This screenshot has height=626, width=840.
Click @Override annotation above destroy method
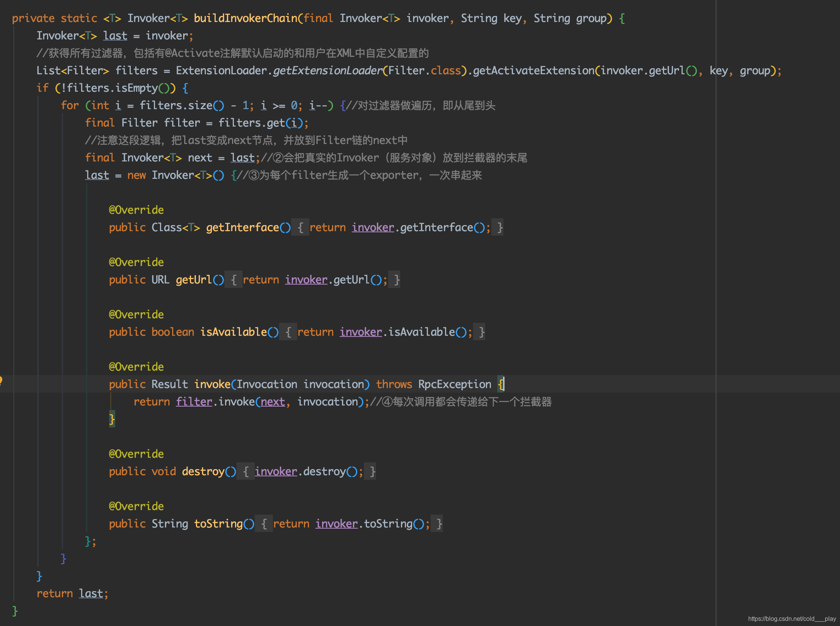click(x=136, y=454)
